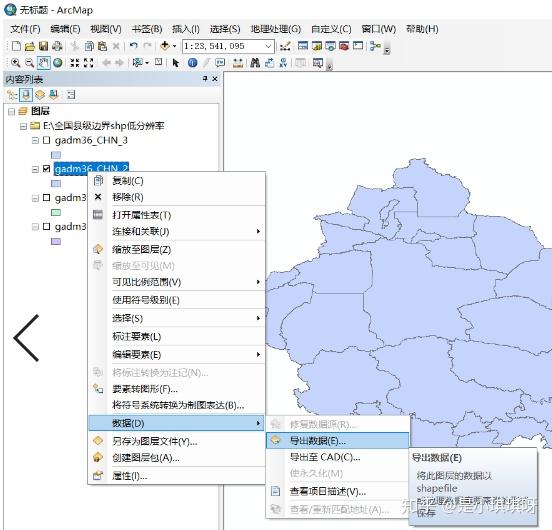This screenshot has height=530, width=552.
Task: Select the Zoom Out tool
Action: click(x=30, y=63)
